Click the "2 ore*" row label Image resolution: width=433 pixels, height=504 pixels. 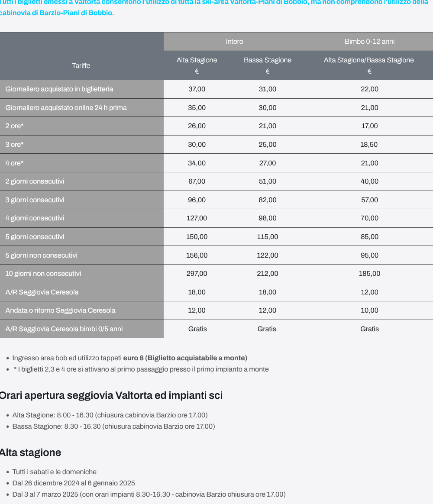pos(14,126)
